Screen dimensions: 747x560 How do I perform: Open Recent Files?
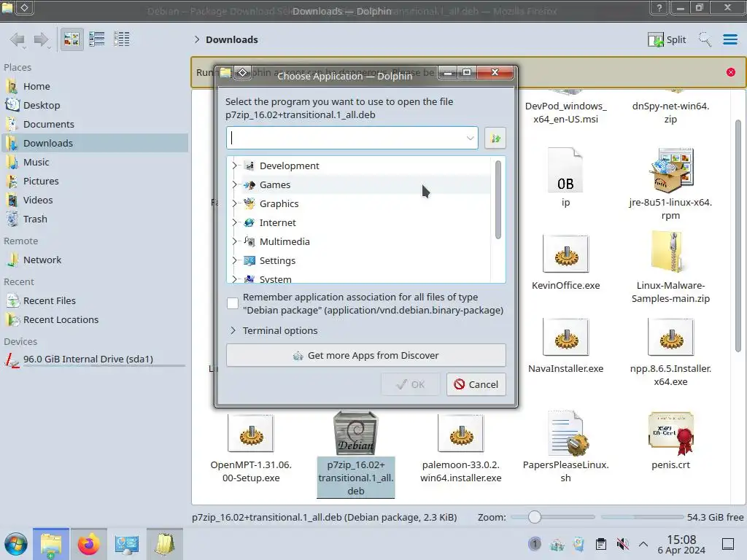[95, 301]
